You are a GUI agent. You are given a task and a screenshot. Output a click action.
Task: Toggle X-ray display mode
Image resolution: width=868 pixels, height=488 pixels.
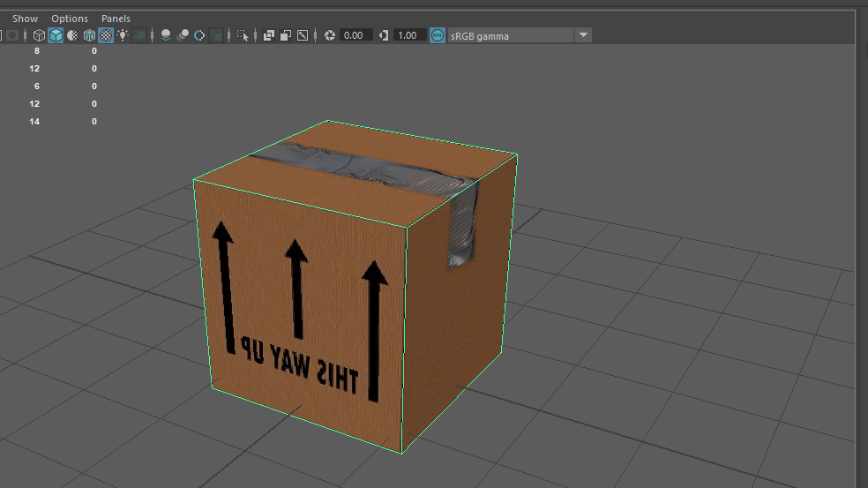click(269, 35)
